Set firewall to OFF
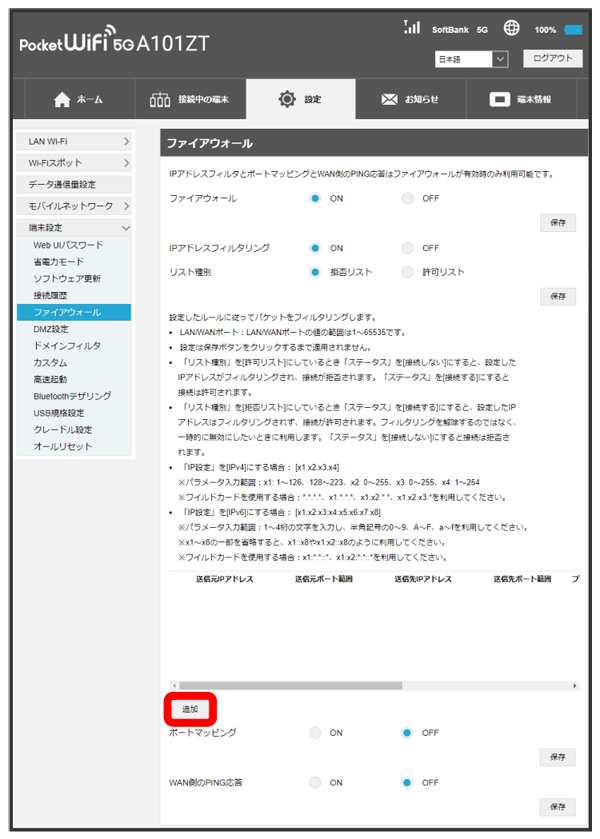Screen dimensions: 600x839 407,199
